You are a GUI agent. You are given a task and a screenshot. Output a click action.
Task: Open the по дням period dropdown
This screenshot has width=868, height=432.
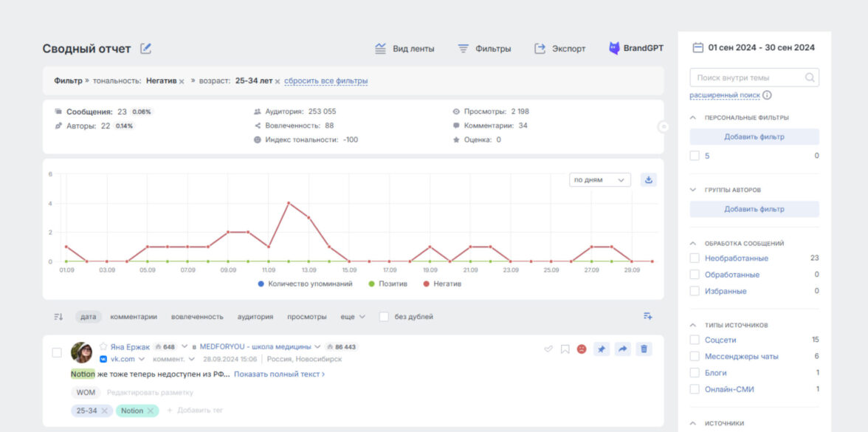[599, 179]
